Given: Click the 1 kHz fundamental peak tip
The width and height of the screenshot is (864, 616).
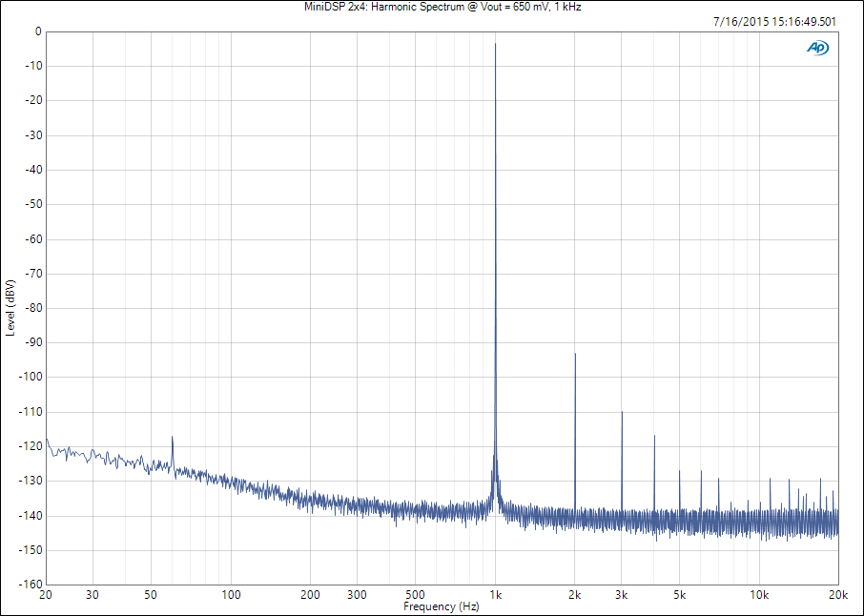Looking at the screenshot, I should [x=495, y=44].
